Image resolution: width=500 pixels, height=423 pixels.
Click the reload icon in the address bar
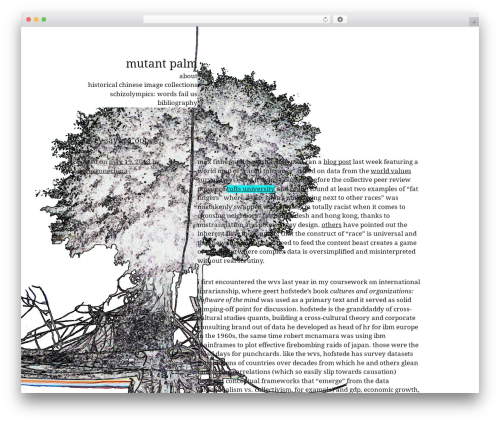coord(325,19)
